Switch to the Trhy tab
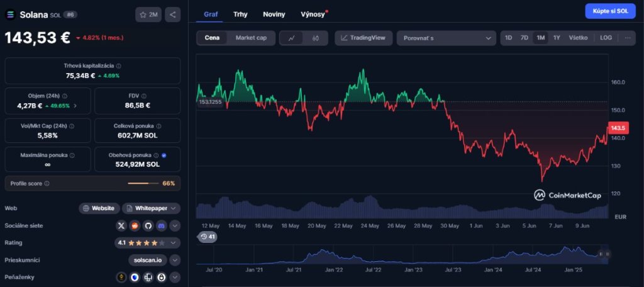Screen dimensions: 644x287 click(240, 14)
